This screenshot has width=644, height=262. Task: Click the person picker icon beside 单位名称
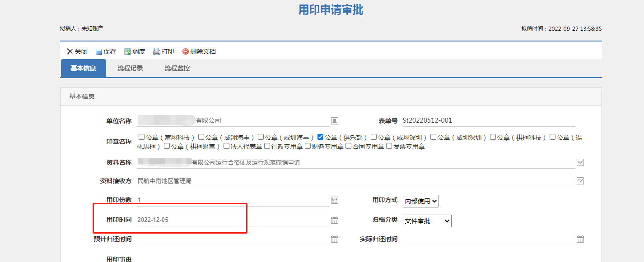coord(335,120)
